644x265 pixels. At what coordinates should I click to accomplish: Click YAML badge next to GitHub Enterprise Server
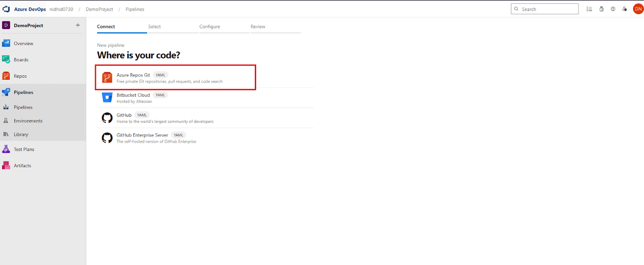tap(178, 135)
